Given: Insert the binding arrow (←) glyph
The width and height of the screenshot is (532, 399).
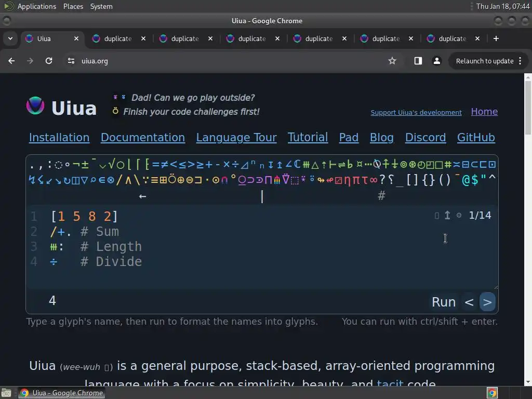Looking at the screenshot, I should click(143, 196).
